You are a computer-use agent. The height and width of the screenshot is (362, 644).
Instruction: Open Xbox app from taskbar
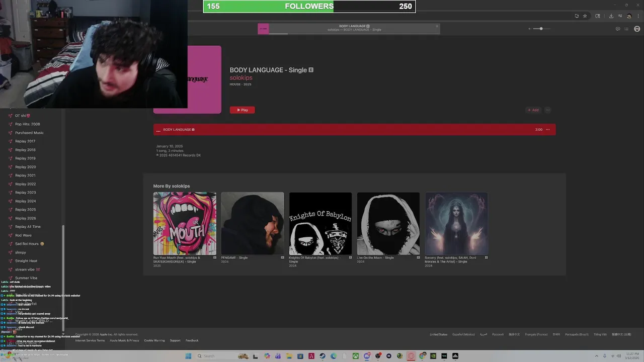[355, 356]
